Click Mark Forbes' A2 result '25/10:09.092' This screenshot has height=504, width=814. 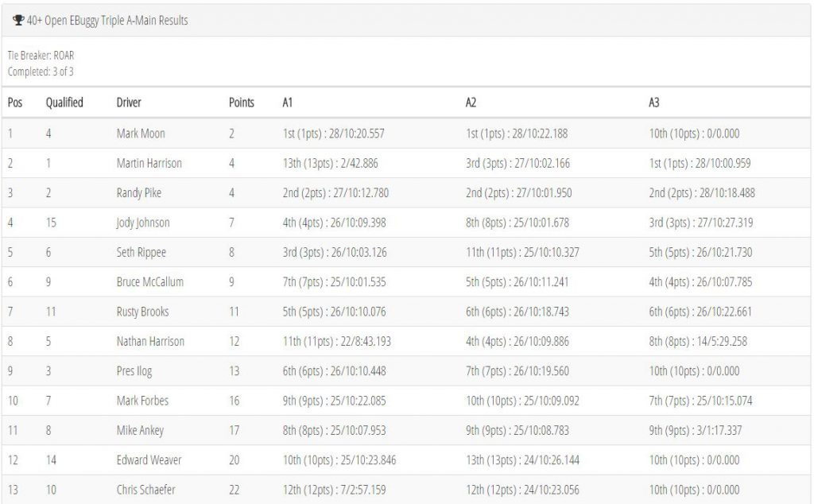click(x=552, y=401)
